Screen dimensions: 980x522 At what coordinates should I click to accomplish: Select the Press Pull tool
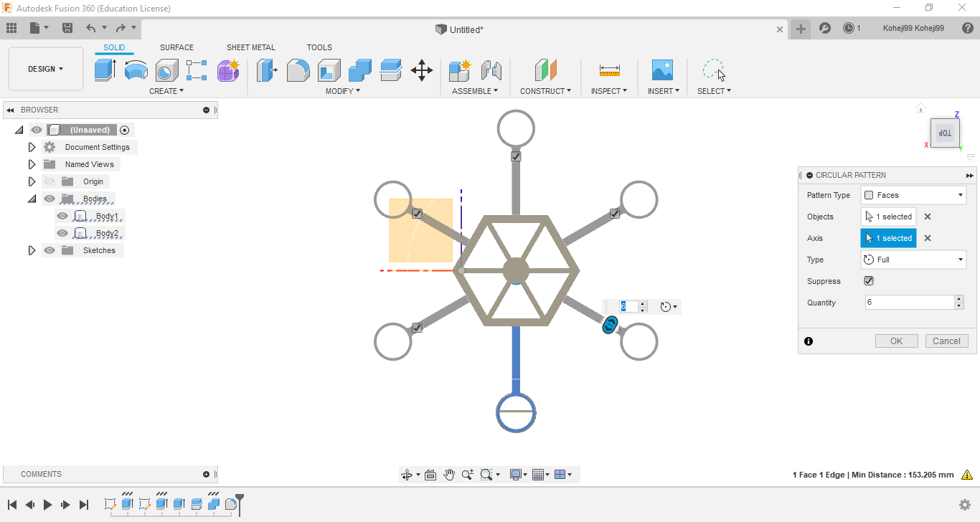[x=267, y=70]
